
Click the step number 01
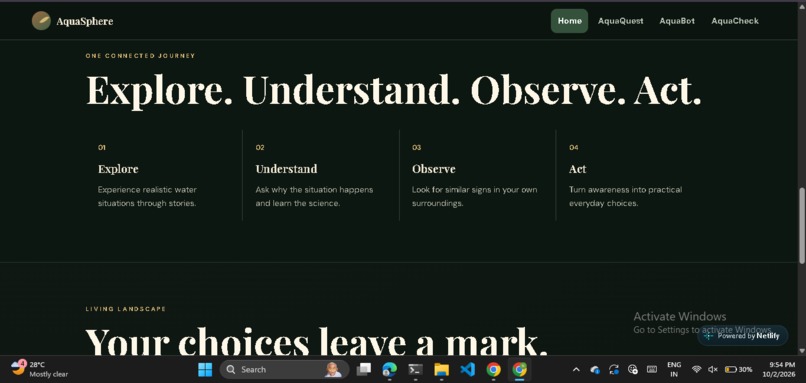coord(102,148)
